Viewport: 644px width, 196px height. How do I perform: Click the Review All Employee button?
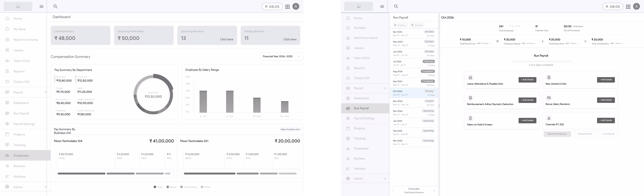(557, 134)
